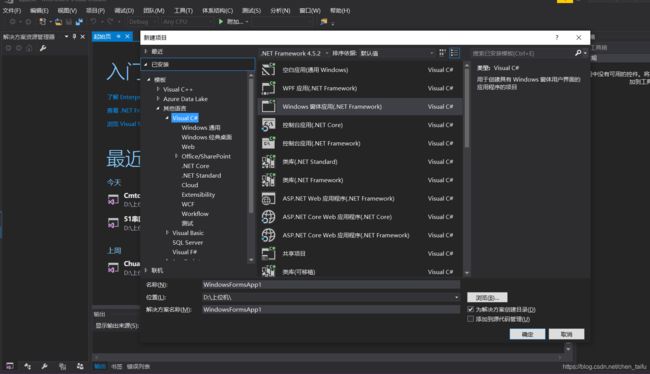Click the 解决方案名称 input field
Image resolution: width=650 pixels, height=374 pixels.
331,309
